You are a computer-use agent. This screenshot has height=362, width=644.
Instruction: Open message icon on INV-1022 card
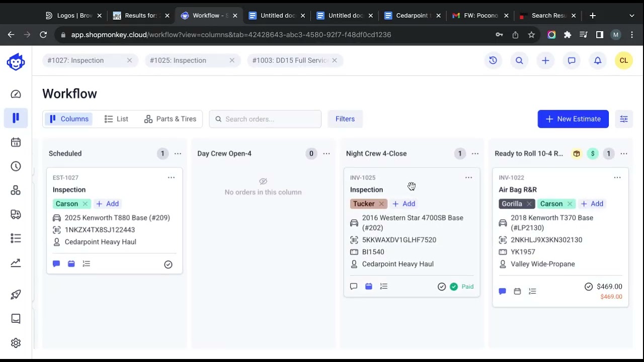[x=502, y=292]
